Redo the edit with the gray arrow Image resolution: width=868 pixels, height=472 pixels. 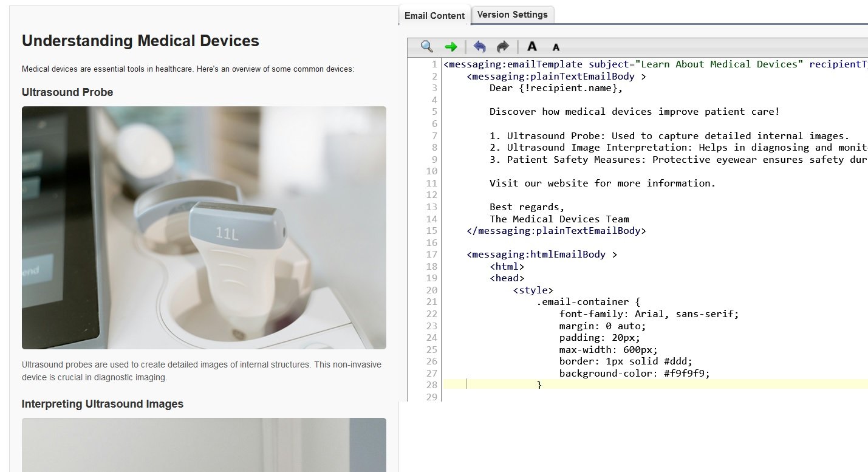tap(503, 47)
